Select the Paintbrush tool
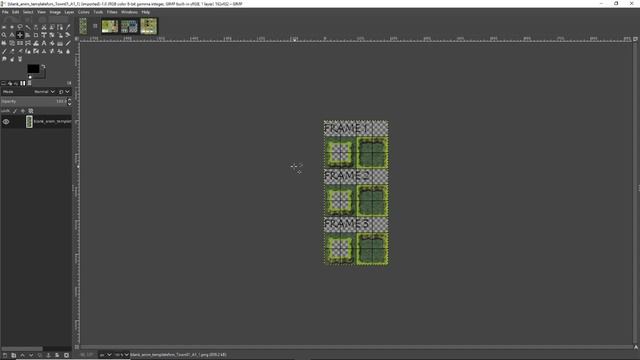The width and height of the screenshot is (640, 360). pos(4,51)
